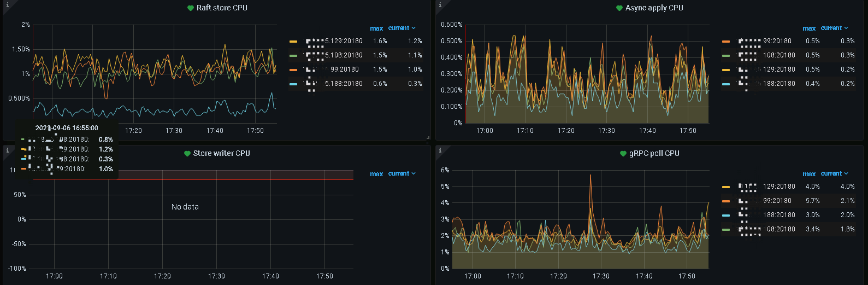Click resize handle at Raft store panel corner
This screenshot has height=285, width=868.
click(428, 137)
